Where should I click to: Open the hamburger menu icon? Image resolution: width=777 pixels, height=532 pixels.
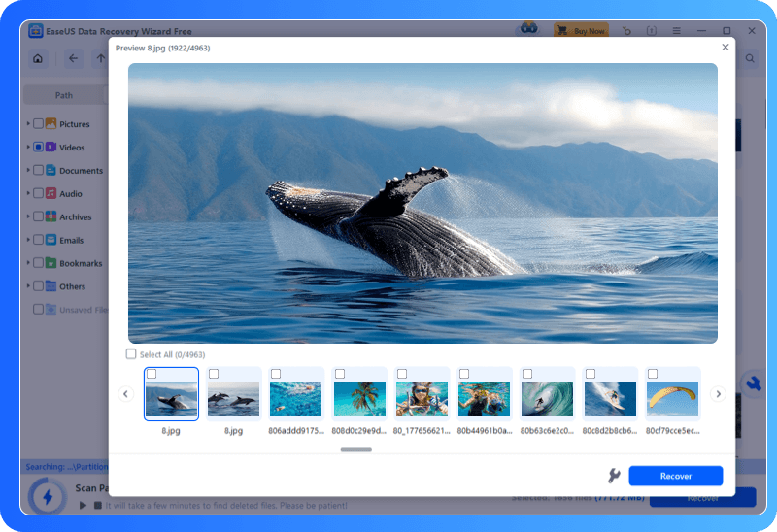(676, 31)
